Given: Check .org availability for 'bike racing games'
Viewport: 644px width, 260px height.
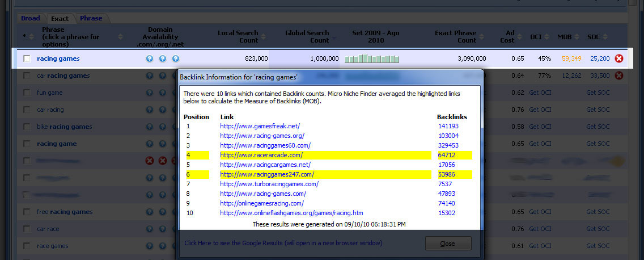Looking at the screenshot, I should click(x=163, y=127).
